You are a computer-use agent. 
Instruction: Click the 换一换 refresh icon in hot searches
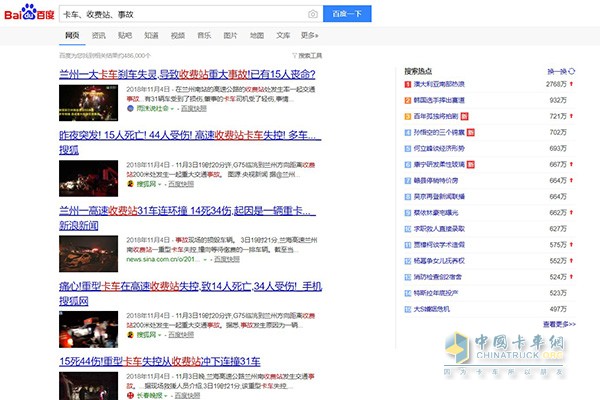click(x=571, y=72)
